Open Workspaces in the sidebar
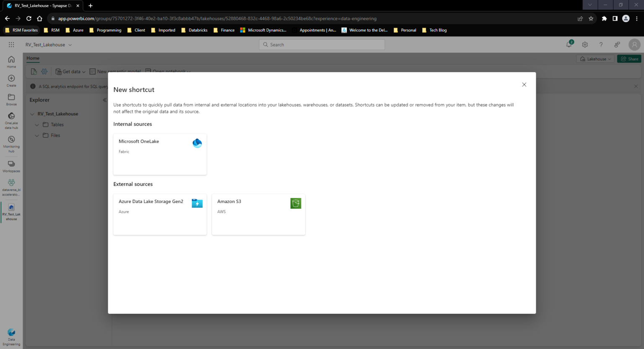This screenshot has height=349, width=644. [11, 166]
